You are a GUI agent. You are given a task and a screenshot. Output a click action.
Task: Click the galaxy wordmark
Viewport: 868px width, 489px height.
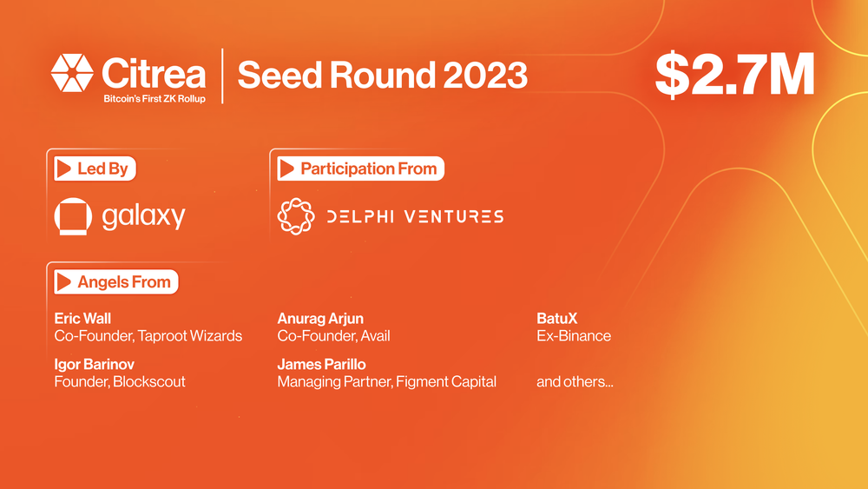click(143, 216)
